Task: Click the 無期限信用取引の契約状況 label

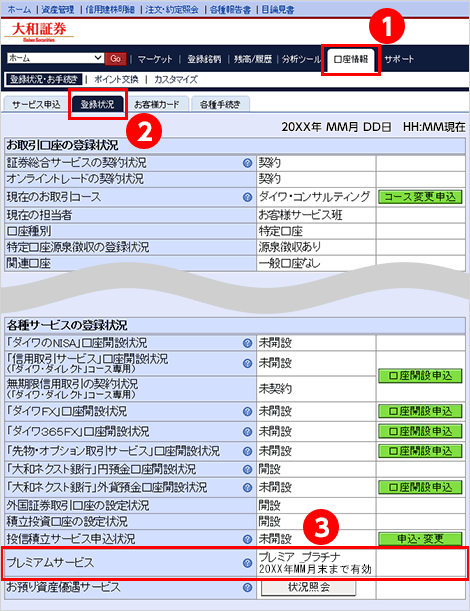Action: tap(72, 384)
